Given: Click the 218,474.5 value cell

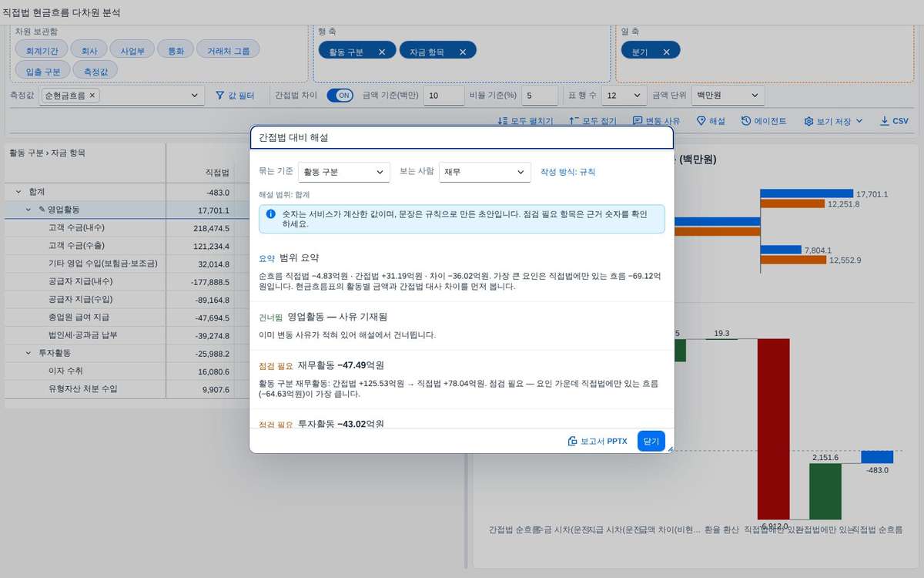Looking at the screenshot, I should (201, 228).
